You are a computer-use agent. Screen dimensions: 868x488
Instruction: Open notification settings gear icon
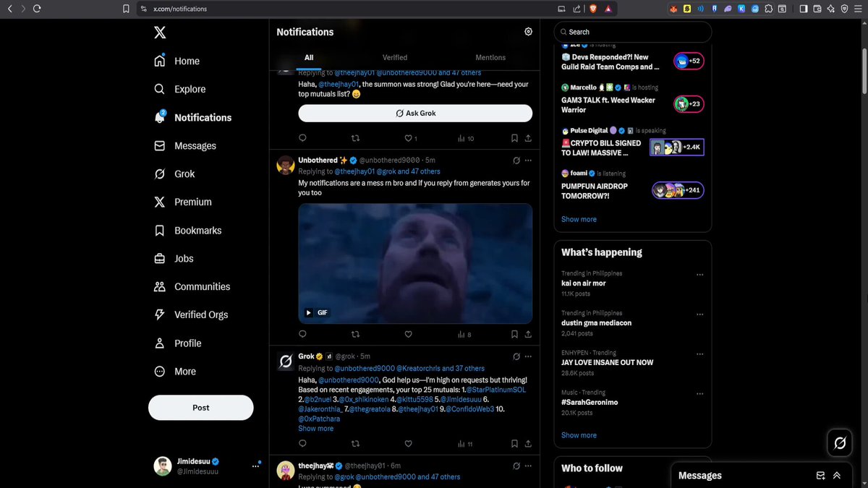[x=529, y=32]
